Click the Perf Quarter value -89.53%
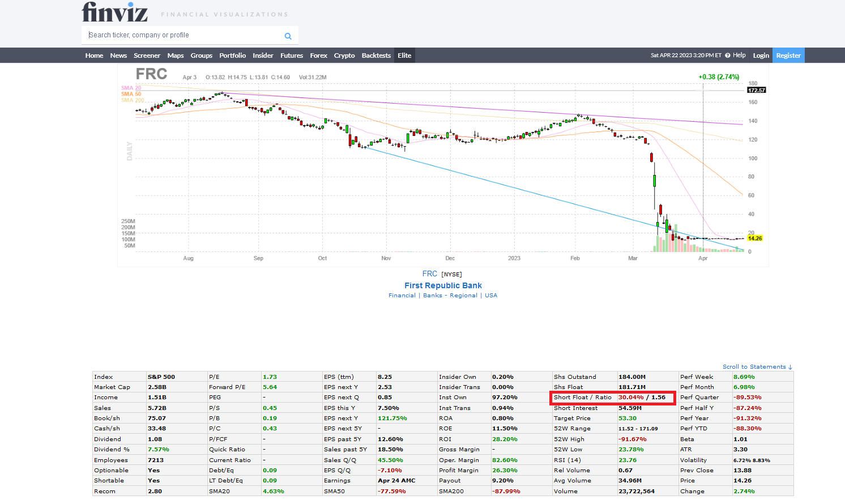 click(748, 398)
